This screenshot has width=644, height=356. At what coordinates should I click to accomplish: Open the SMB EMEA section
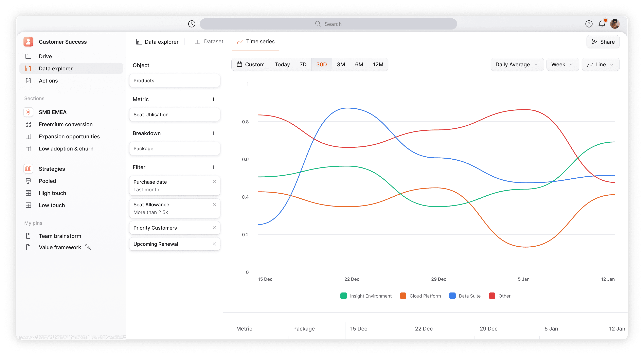pyautogui.click(x=71, y=112)
